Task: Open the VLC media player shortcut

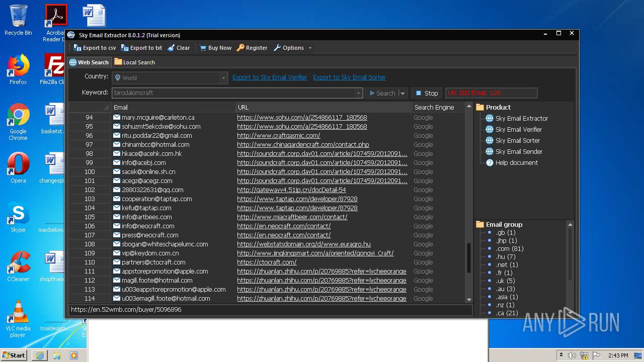Action: pyautogui.click(x=18, y=319)
